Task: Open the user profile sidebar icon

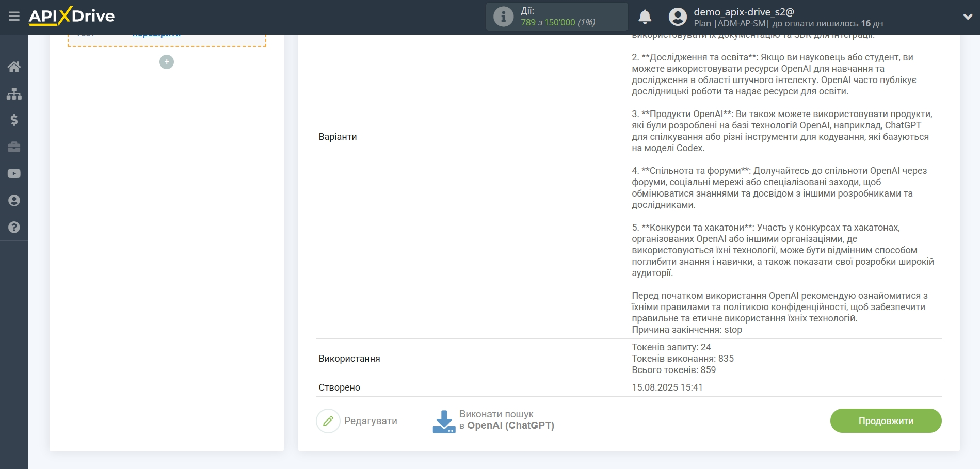Action: pyautogui.click(x=14, y=201)
